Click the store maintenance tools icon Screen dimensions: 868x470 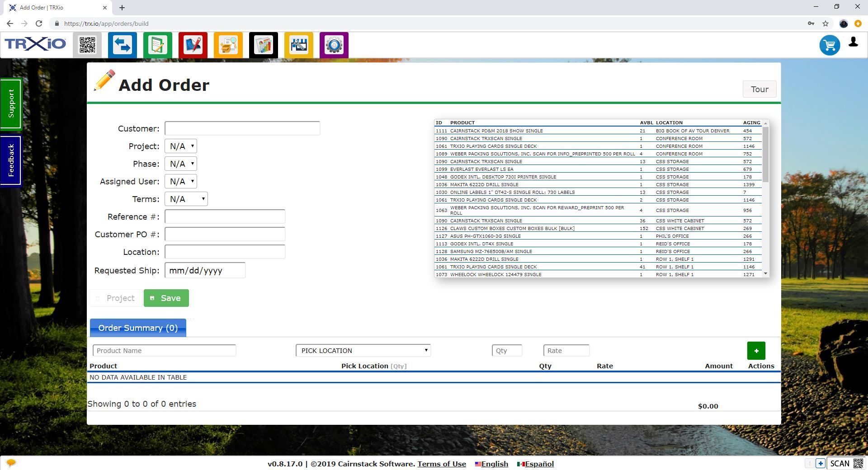click(298, 45)
